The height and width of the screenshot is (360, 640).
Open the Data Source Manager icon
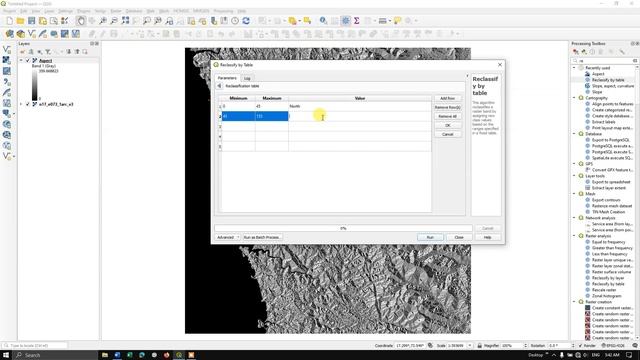[x=9, y=34]
